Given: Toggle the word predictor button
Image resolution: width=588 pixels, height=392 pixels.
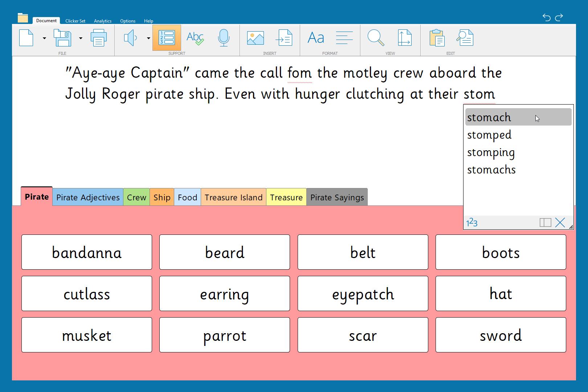Looking at the screenshot, I should tap(167, 38).
